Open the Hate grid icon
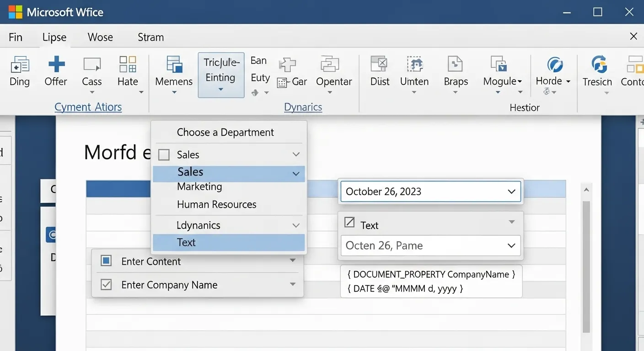Viewport: 644px width, 351px height. (128, 64)
